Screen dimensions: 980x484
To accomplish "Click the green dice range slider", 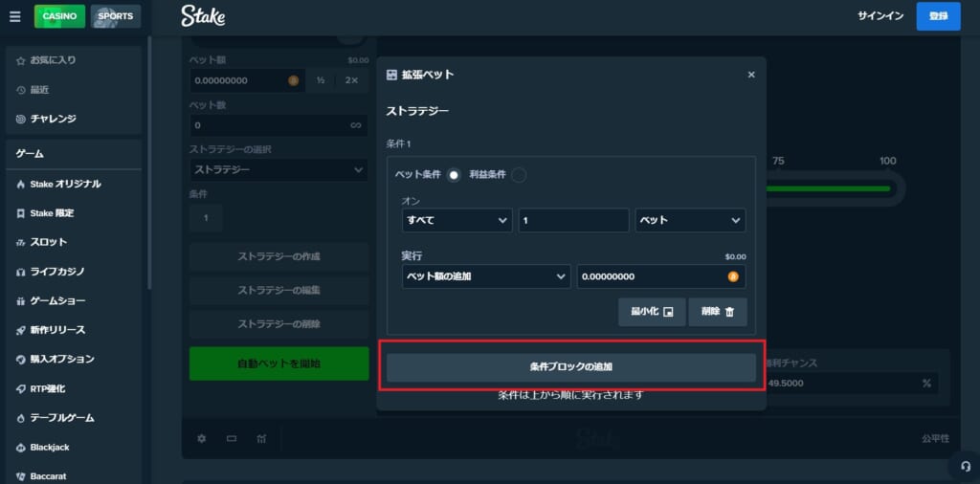I will click(x=828, y=188).
